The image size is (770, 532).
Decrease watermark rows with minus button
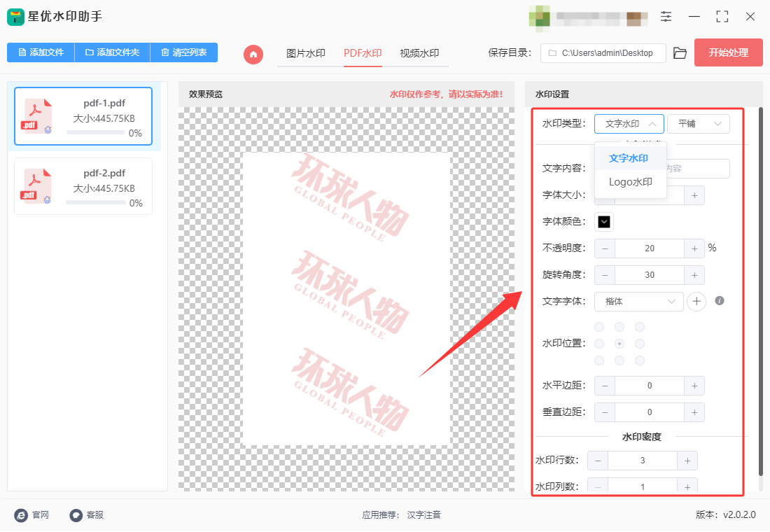pos(598,461)
